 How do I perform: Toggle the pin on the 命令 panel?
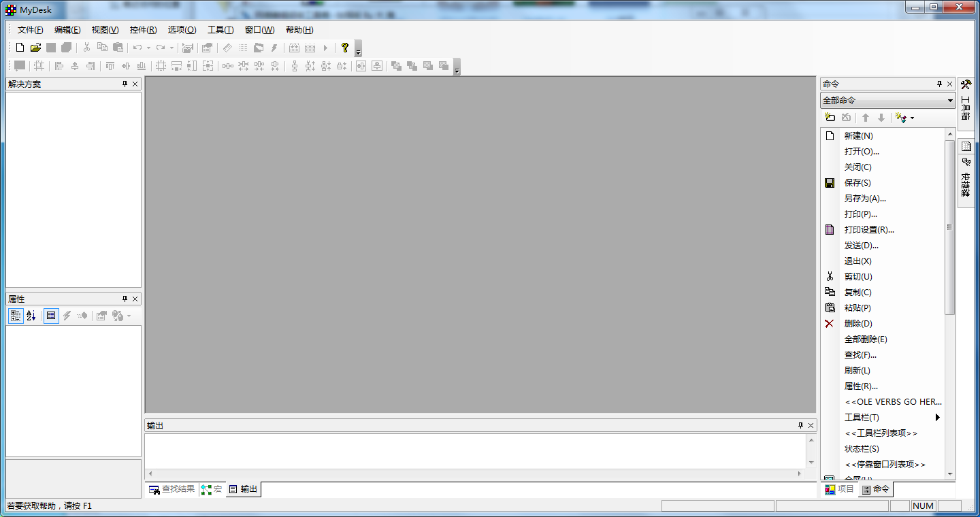coord(939,84)
